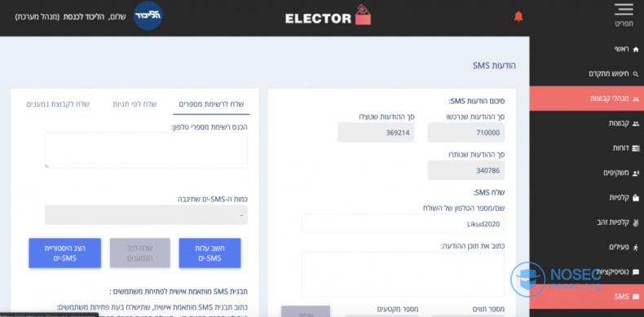Click the red notification bell icon
Screen dimensions: 644x317
click(x=518, y=16)
